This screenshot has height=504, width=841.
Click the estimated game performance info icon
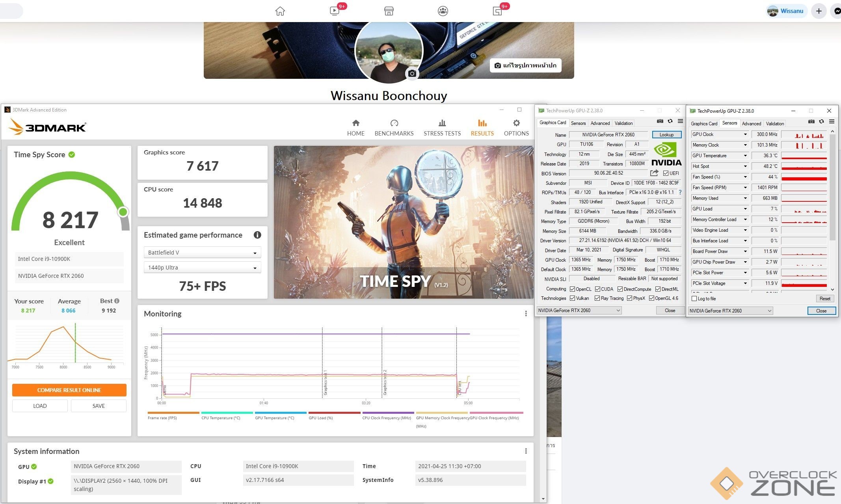tap(257, 235)
